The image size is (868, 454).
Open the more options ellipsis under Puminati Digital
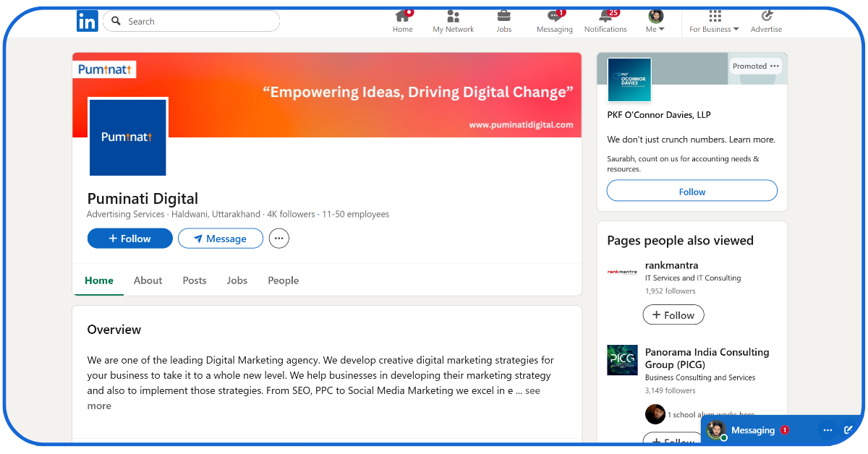point(279,239)
